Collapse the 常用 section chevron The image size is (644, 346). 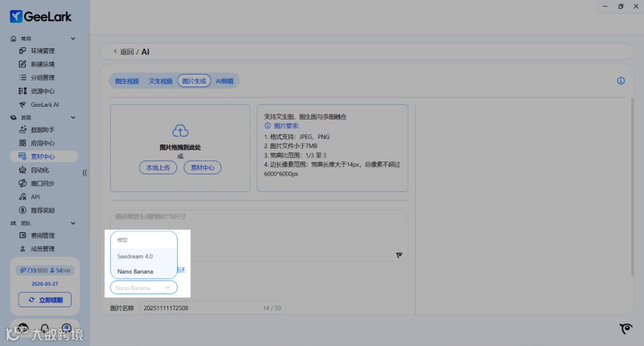coord(73,39)
